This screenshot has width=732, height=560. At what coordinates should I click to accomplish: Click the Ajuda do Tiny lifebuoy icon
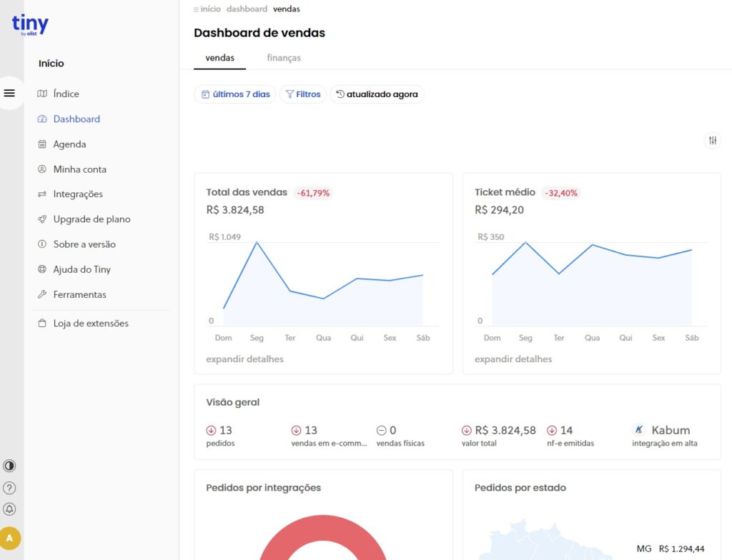tap(42, 269)
